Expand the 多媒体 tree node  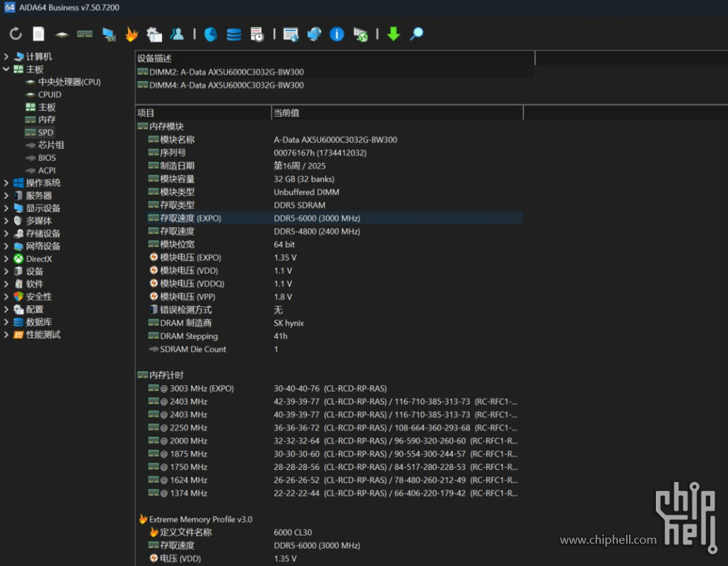coord(6,221)
